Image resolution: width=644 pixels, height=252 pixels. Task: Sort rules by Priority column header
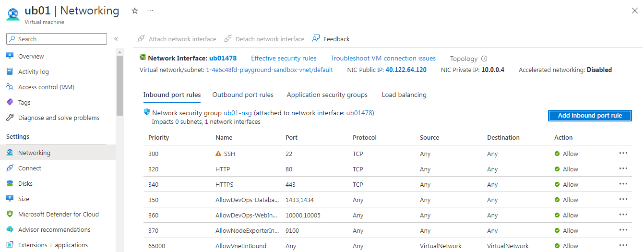(x=158, y=137)
